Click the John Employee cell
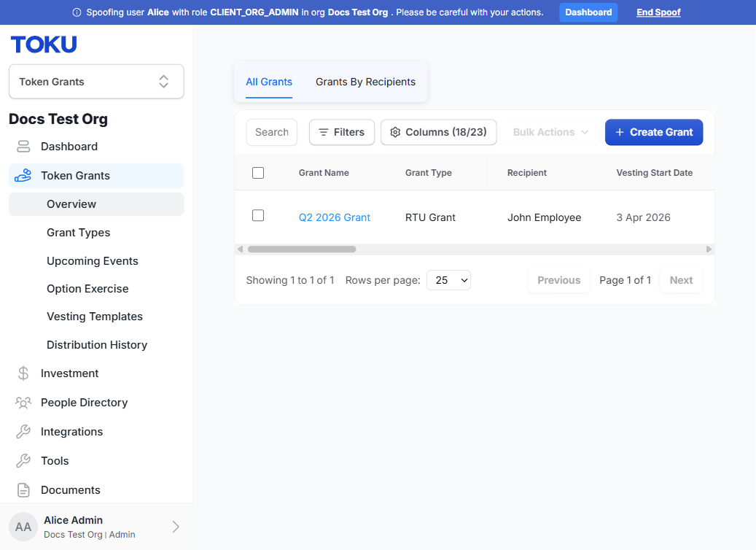The height and width of the screenshot is (550, 756). (x=545, y=217)
